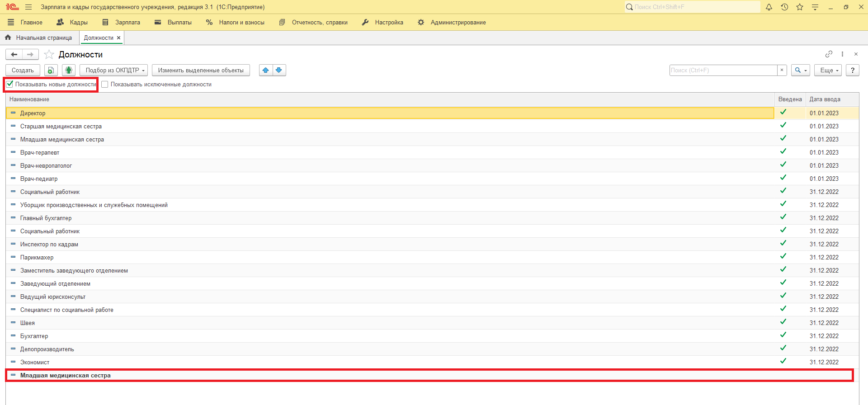
Task: Open the Зарплата section
Action: 121,22
